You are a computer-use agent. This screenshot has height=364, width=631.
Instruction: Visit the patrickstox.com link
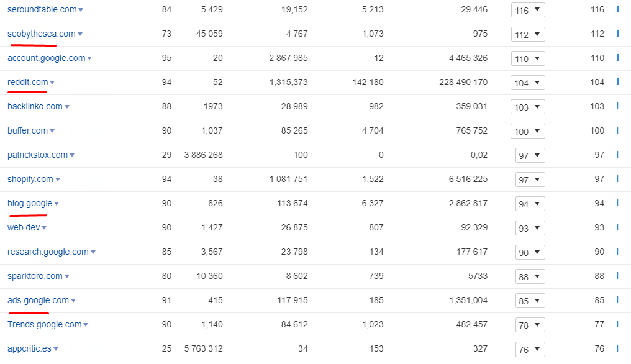click(x=37, y=155)
